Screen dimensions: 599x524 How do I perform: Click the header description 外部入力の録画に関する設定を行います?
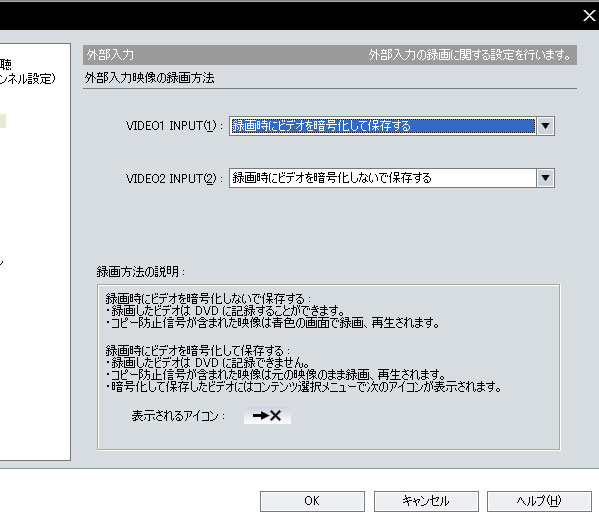(x=470, y=55)
